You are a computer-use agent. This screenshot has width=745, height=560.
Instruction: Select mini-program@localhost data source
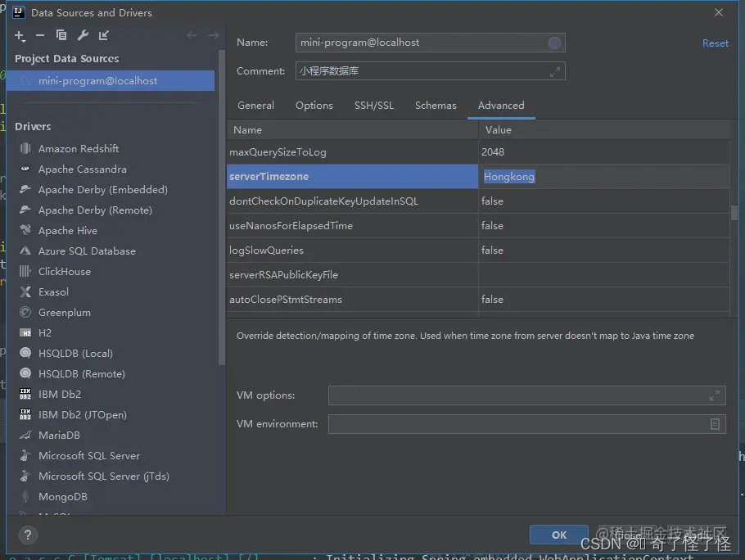[111, 81]
